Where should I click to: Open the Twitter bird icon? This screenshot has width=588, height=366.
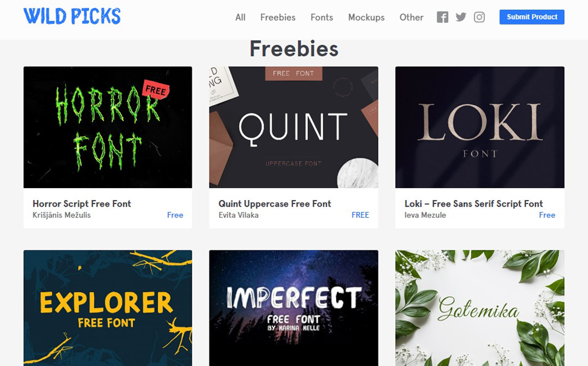point(461,17)
